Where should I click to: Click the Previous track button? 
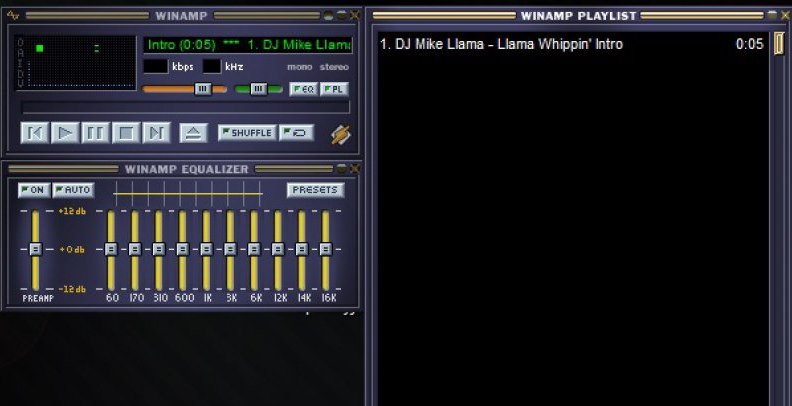[x=35, y=133]
